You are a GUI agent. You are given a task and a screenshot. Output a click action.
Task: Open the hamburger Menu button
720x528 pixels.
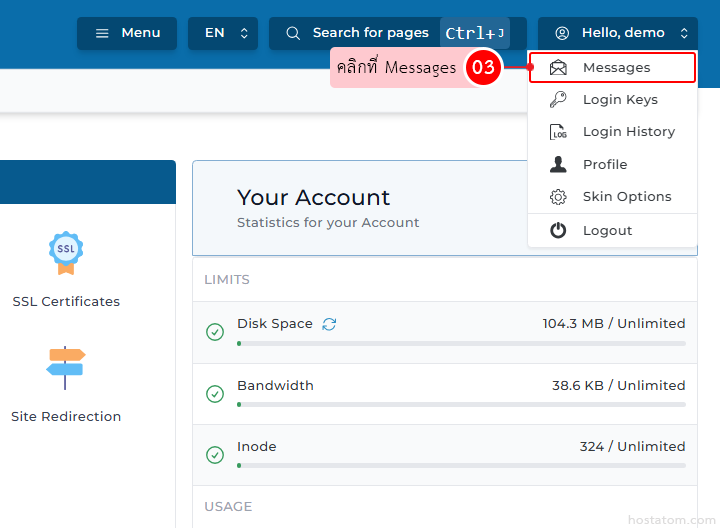coord(127,33)
